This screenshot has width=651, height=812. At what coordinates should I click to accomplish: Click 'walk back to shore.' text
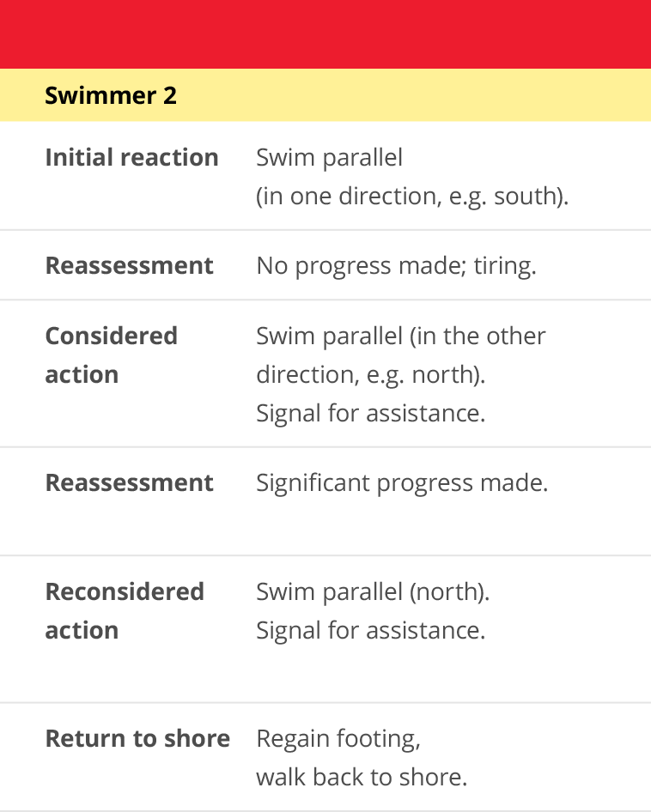(x=362, y=778)
